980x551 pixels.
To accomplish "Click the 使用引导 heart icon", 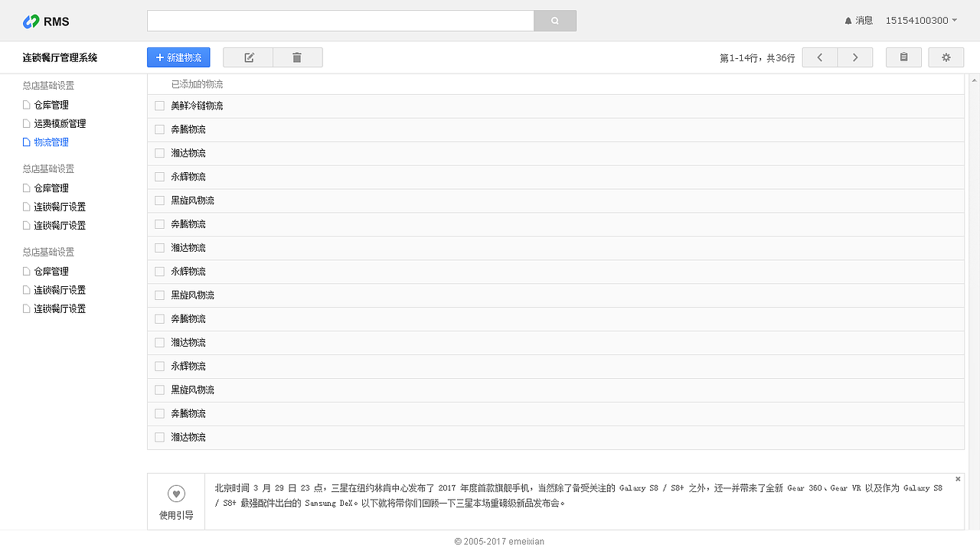I will [x=176, y=494].
